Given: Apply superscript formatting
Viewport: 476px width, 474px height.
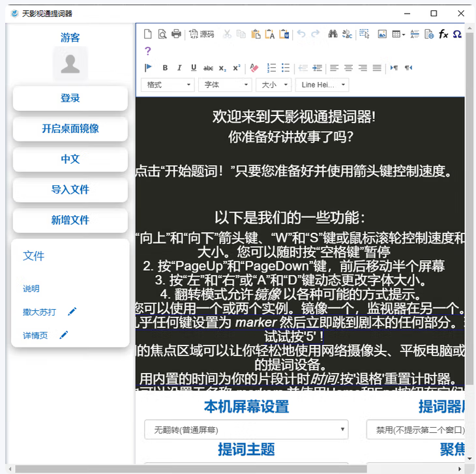Looking at the screenshot, I should point(237,68).
